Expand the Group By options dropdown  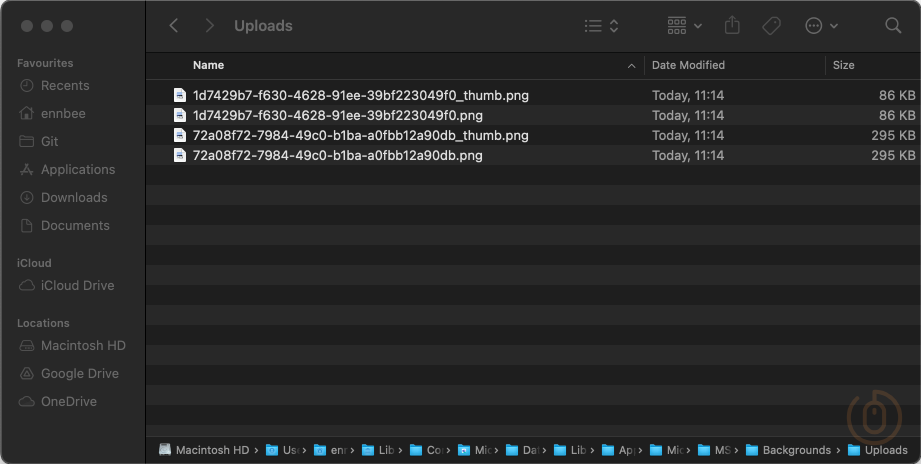[685, 26]
